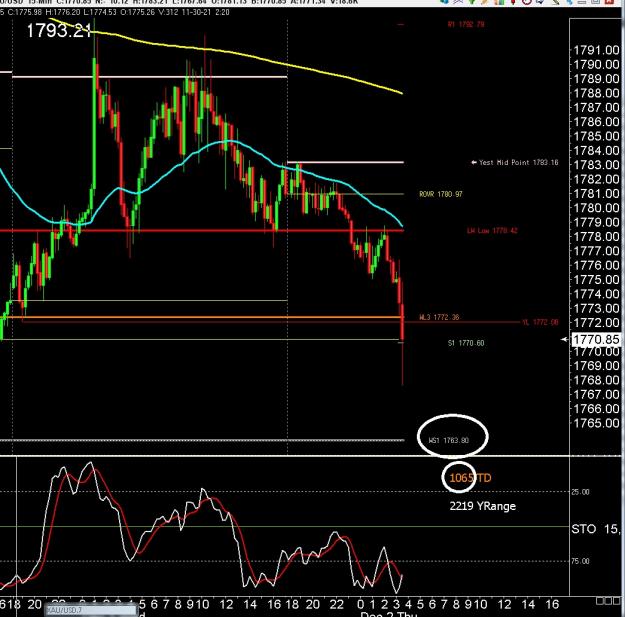Screen dimensions: 625x617
Task: Click the 2219 YRange text
Action: coord(483,506)
